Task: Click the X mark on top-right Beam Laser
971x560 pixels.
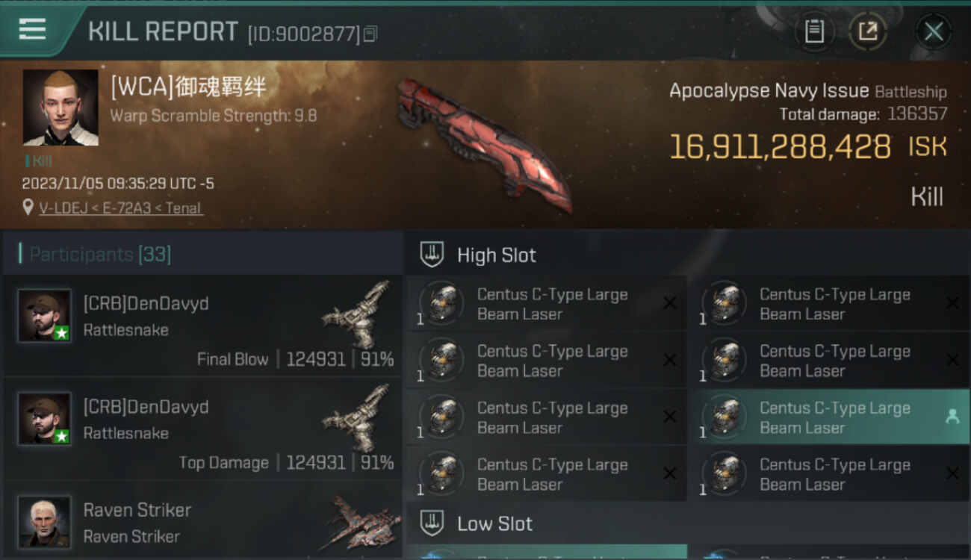Action: coord(952,303)
